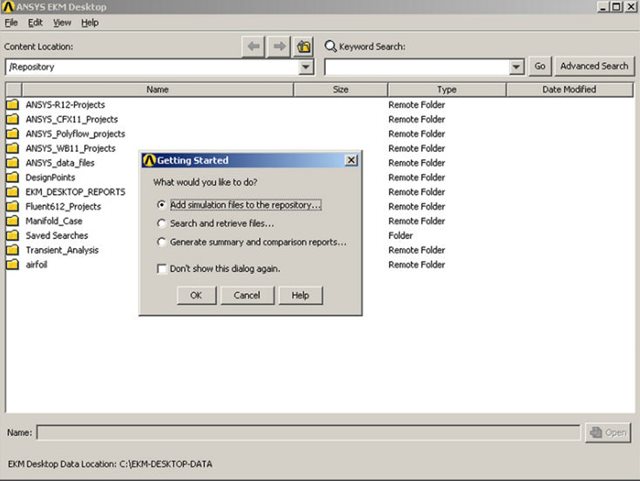This screenshot has width=640, height=481.
Task: Click the ANSYS logo in the main title bar
Action: pos(8,7)
